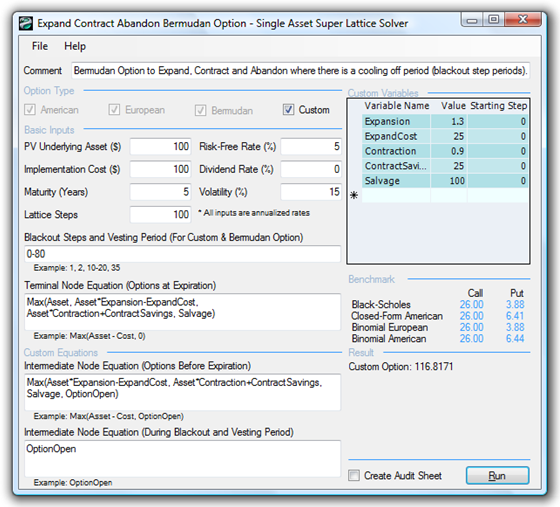Viewport: 560px width, 507px height.
Task: Select the PV Underlying Asset input field
Action: pyautogui.click(x=160, y=147)
